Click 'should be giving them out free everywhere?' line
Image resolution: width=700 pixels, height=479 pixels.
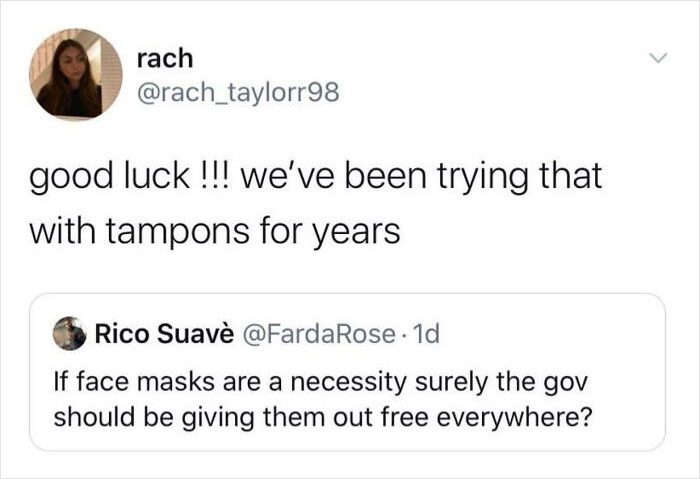323,417
